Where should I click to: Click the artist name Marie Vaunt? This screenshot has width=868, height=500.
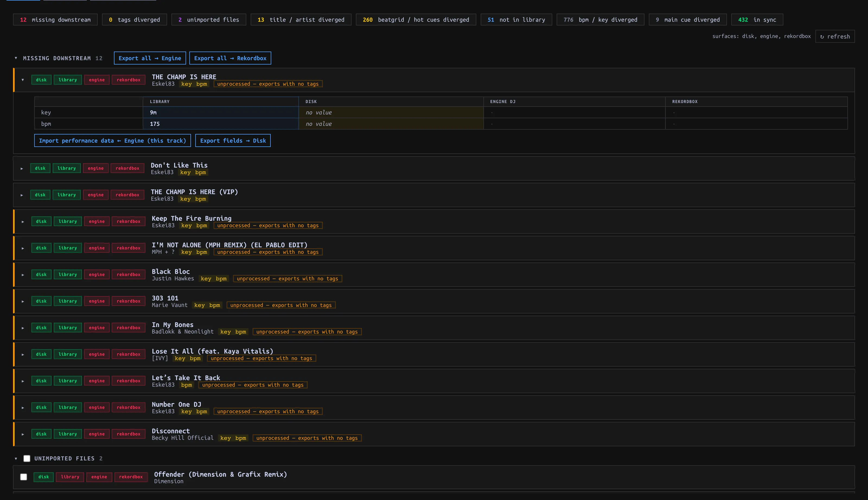[170, 305]
